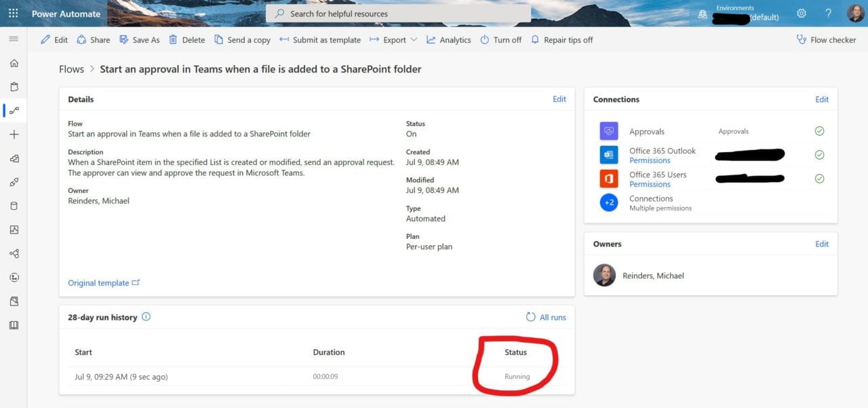Open AI Builder icon in sidebar
868x408 pixels.
click(14, 253)
